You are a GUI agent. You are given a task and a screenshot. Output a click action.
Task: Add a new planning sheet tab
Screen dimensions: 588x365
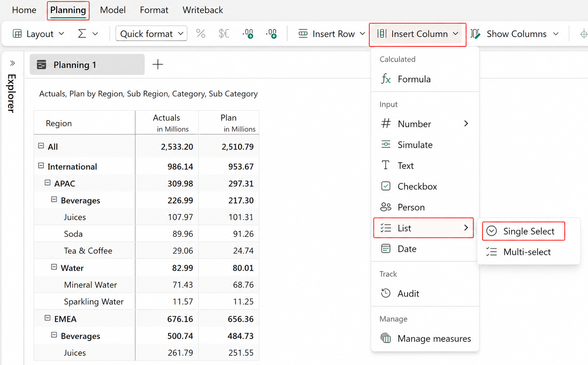pos(158,64)
